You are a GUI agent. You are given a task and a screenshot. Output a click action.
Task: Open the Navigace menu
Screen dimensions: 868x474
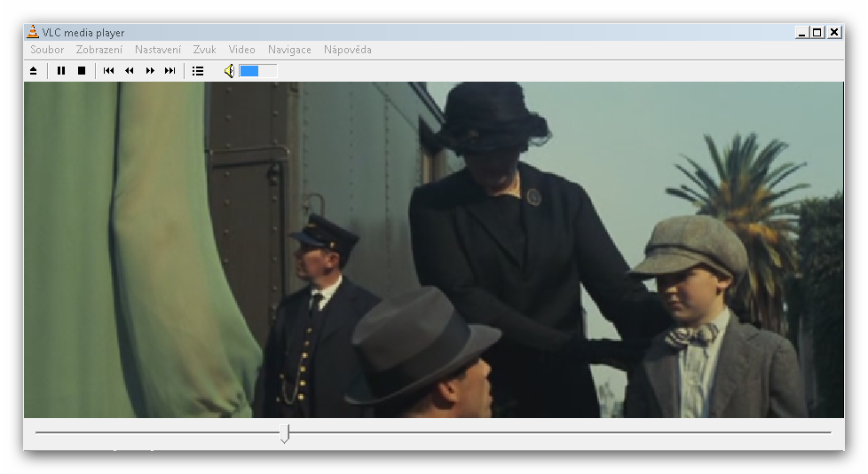pos(289,50)
